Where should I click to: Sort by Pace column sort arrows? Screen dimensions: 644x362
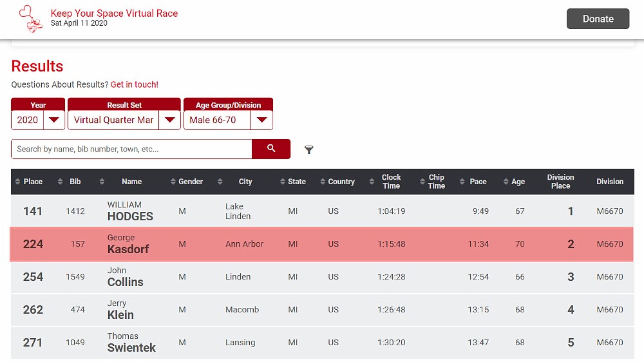460,182
